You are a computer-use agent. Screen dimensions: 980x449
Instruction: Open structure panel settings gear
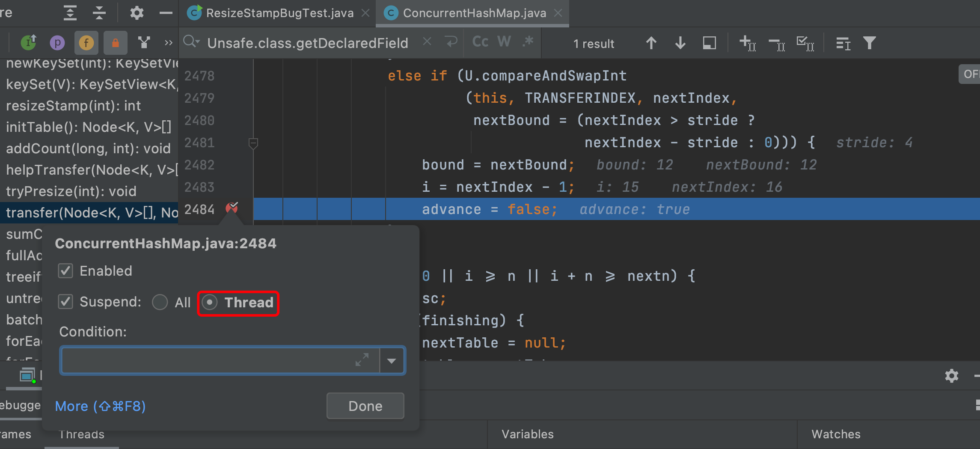[137, 13]
